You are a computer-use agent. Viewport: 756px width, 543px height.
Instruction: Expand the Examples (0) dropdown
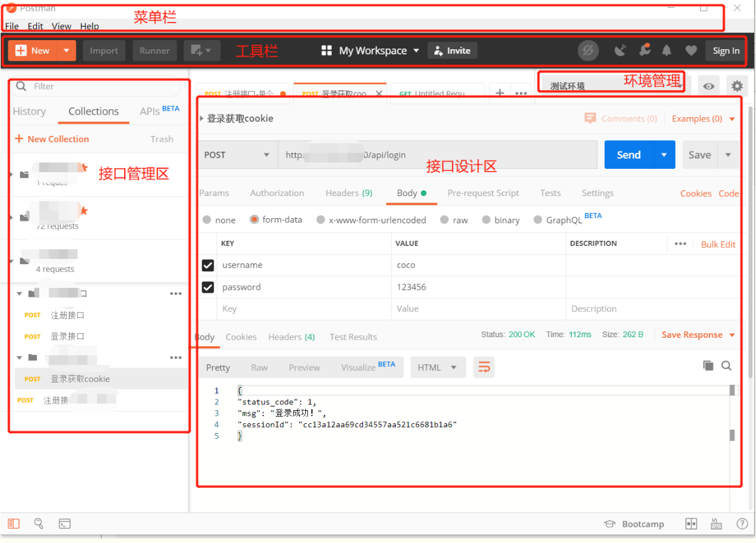[732, 118]
